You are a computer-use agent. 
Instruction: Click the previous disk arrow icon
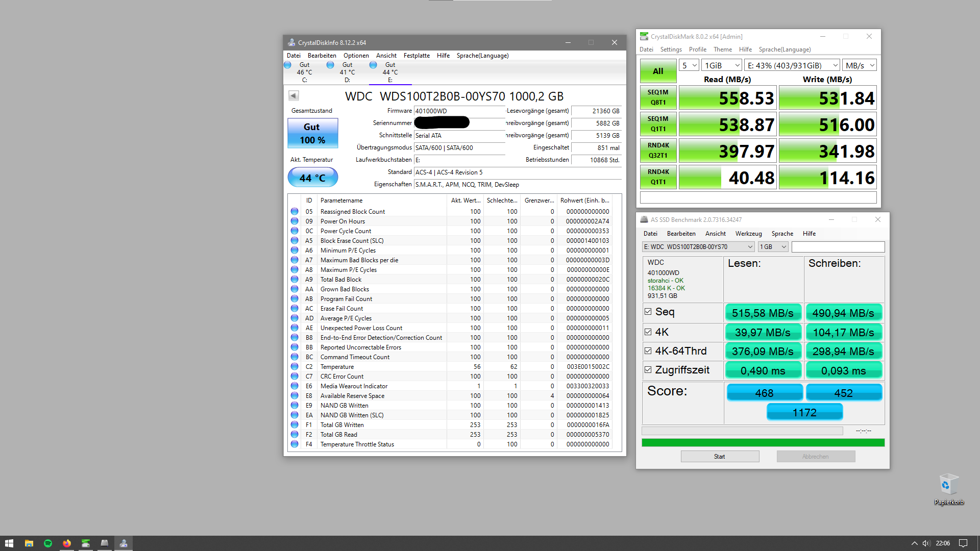pyautogui.click(x=293, y=95)
